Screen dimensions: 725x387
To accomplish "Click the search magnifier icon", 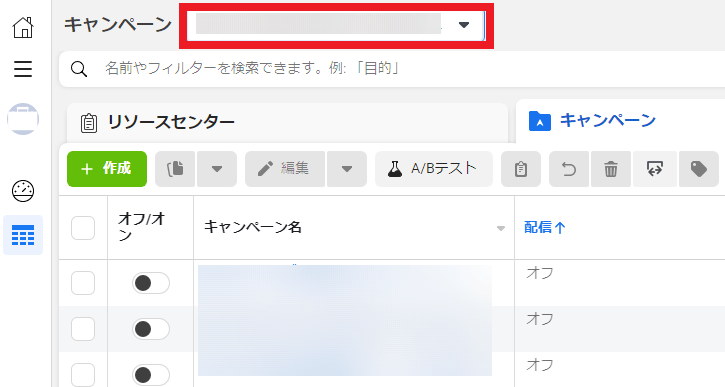I will click(x=79, y=69).
